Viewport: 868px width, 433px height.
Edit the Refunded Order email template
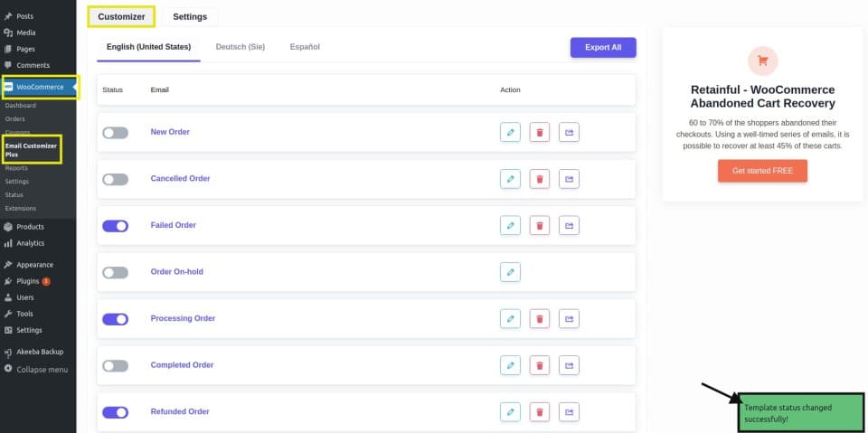510,411
